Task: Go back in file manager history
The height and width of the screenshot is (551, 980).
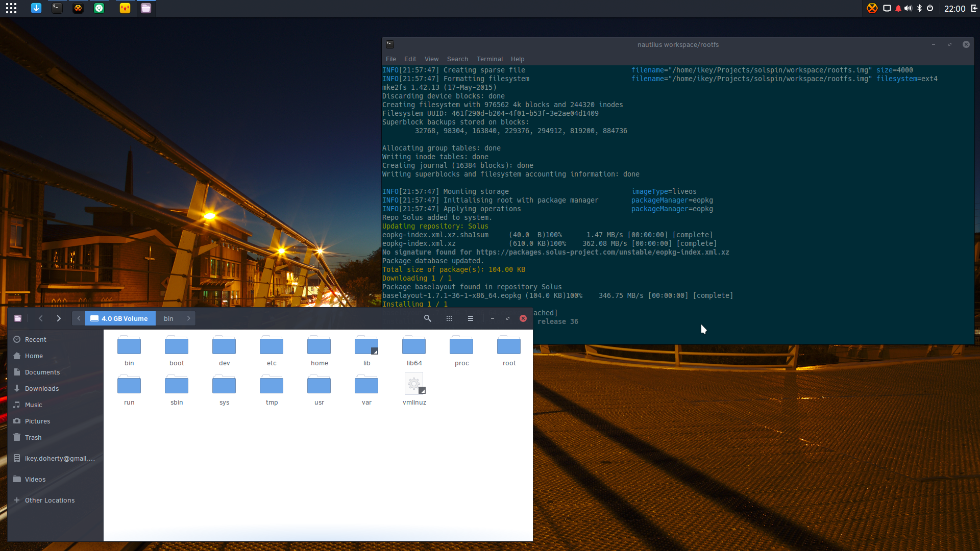Action: click(41, 318)
